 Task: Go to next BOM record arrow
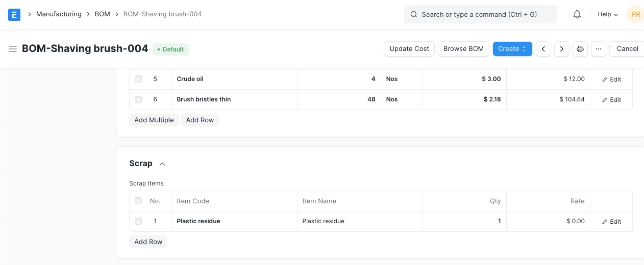pyautogui.click(x=562, y=49)
